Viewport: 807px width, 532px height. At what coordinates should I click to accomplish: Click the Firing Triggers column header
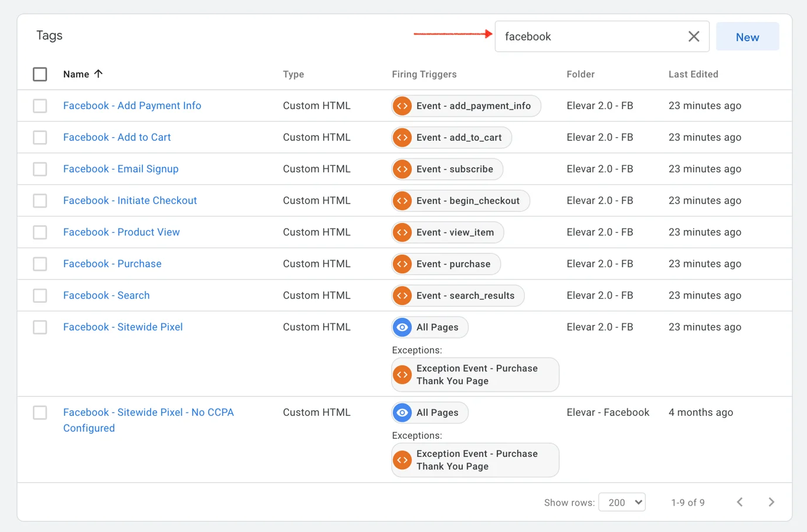pos(424,74)
